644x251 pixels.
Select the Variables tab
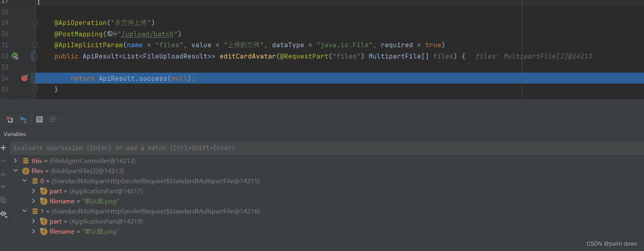(x=15, y=134)
